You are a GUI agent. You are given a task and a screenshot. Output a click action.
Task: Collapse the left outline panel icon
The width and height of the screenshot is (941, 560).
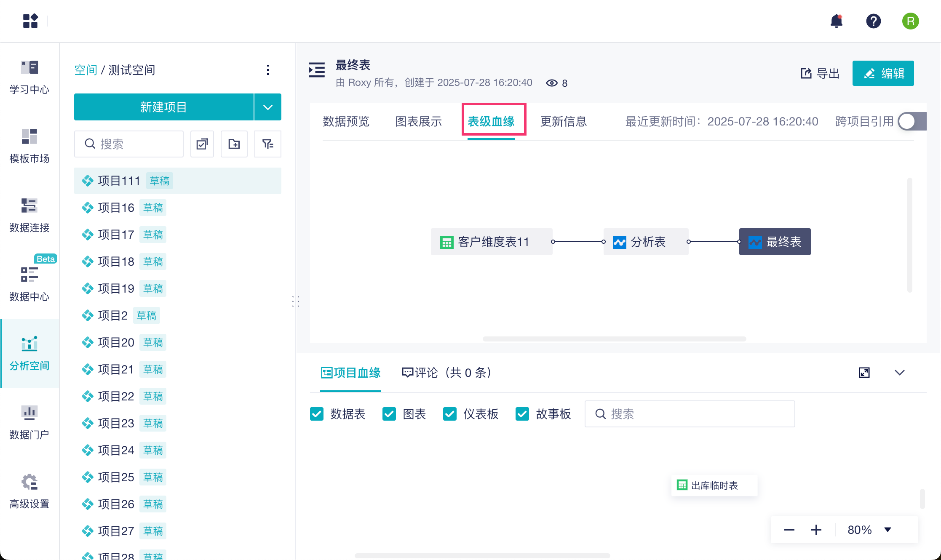pyautogui.click(x=317, y=70)
